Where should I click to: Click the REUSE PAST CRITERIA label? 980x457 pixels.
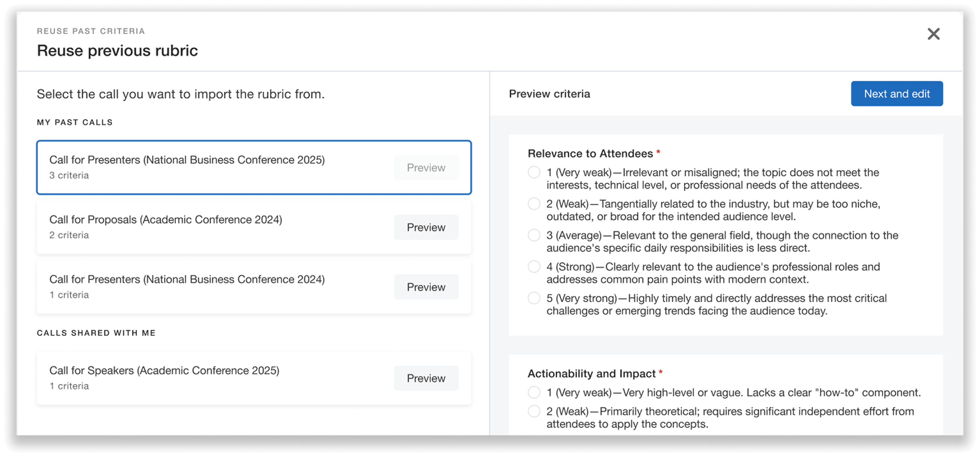(91, 31)
